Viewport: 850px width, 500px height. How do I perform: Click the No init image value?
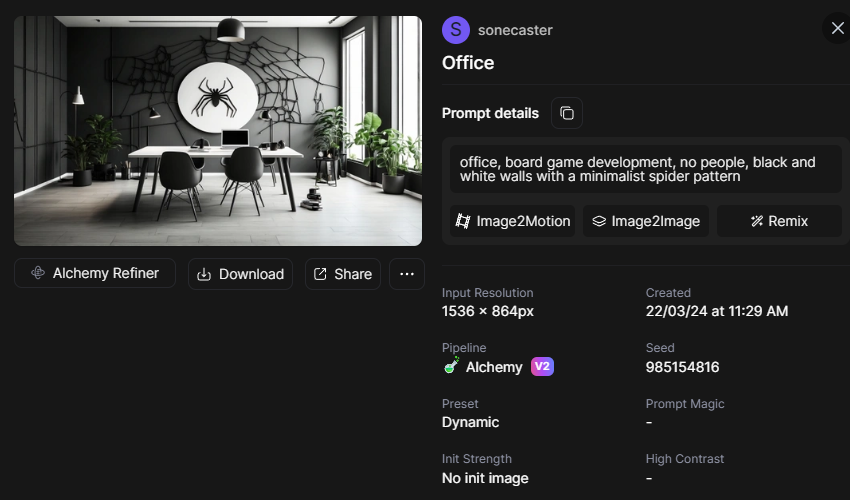(x=485, y=478)
